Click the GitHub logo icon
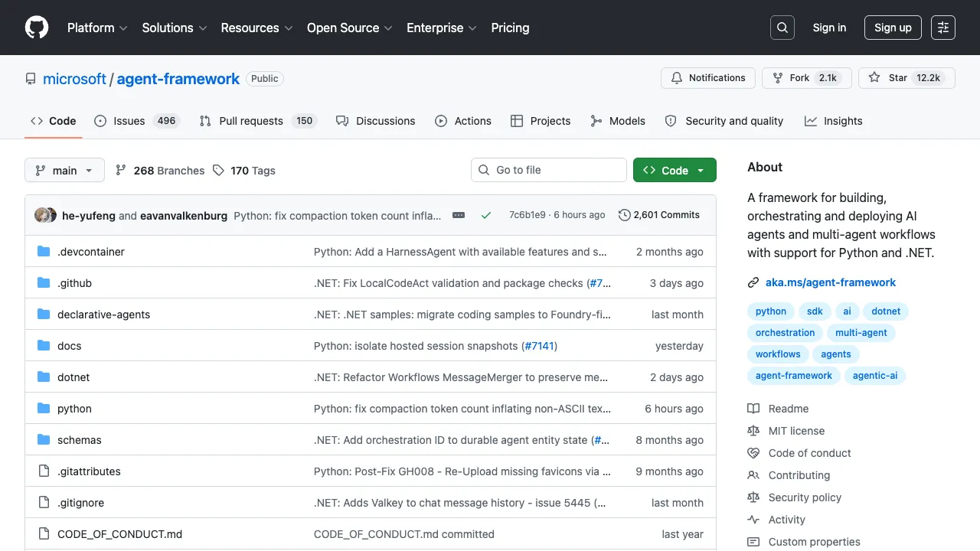The image size is (980, 551). click(37, 28)
